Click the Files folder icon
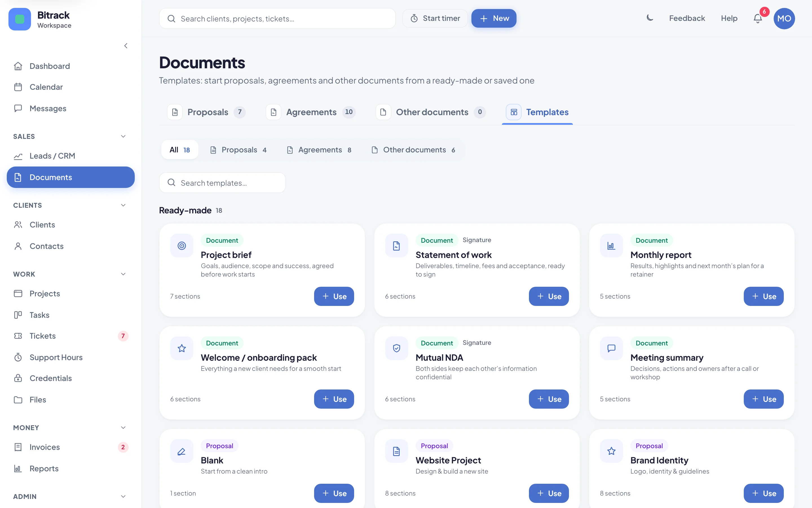This screenshot has width=812, height=508. (18, 400)
